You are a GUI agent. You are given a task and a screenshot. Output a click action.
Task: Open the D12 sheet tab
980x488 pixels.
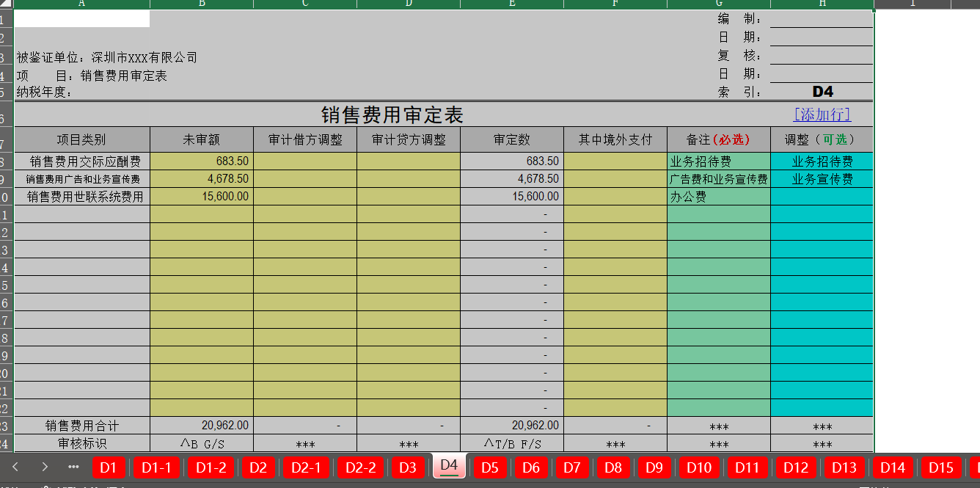point(796,467)
